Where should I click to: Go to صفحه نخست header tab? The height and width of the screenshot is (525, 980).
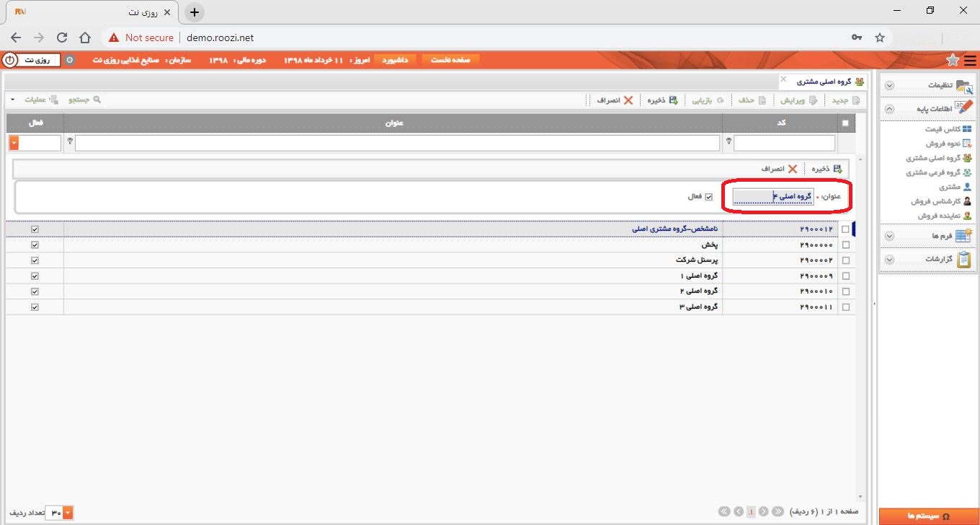pyautogui.click(x=450, y=60)
